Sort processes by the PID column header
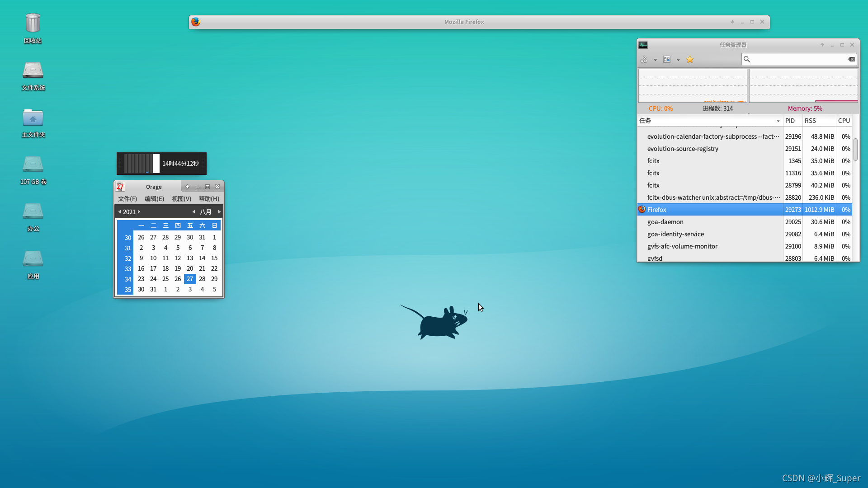This screenshot has width=868, height=488. coord(793,121)
